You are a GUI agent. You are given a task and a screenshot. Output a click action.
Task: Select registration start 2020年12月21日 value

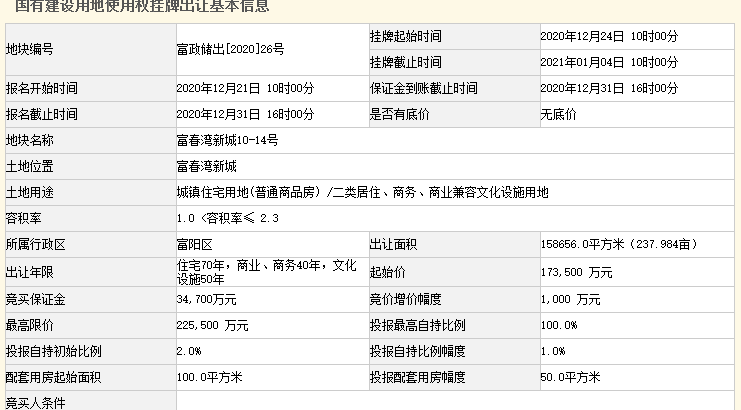pos(244,88)
